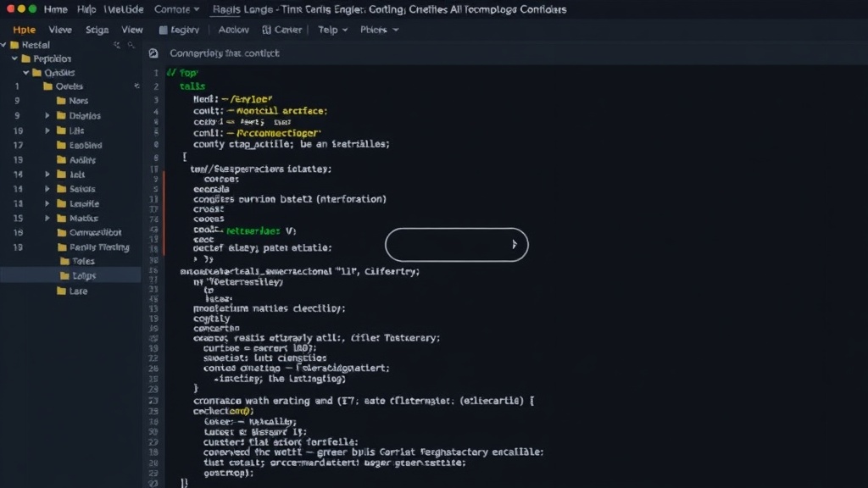Click the folder icon beside Nors
The height and width of the screenshot is (488, 868).
[61, 101]
